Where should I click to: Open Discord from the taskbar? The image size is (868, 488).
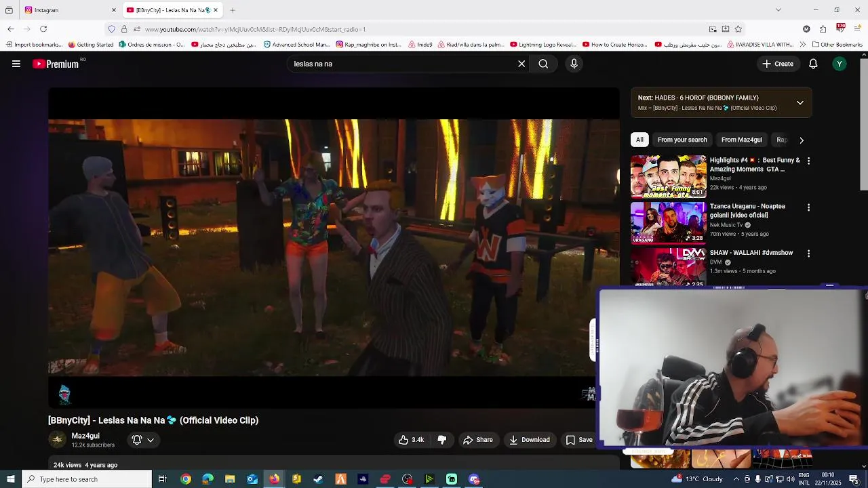point(474,479)
